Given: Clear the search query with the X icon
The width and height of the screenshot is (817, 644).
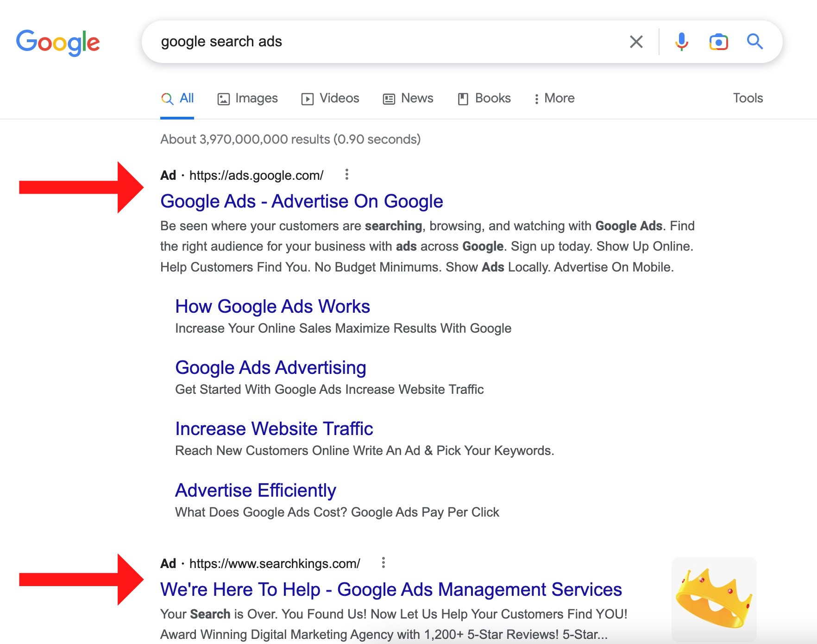Looking at the screenshot, I should click(x=637, y=42).
